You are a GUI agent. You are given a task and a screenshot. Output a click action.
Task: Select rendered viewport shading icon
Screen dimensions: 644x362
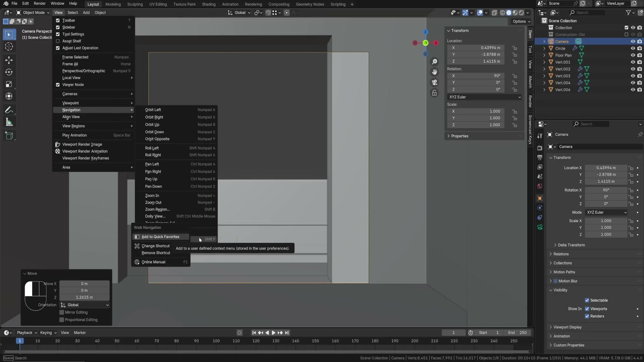[521, 13]
